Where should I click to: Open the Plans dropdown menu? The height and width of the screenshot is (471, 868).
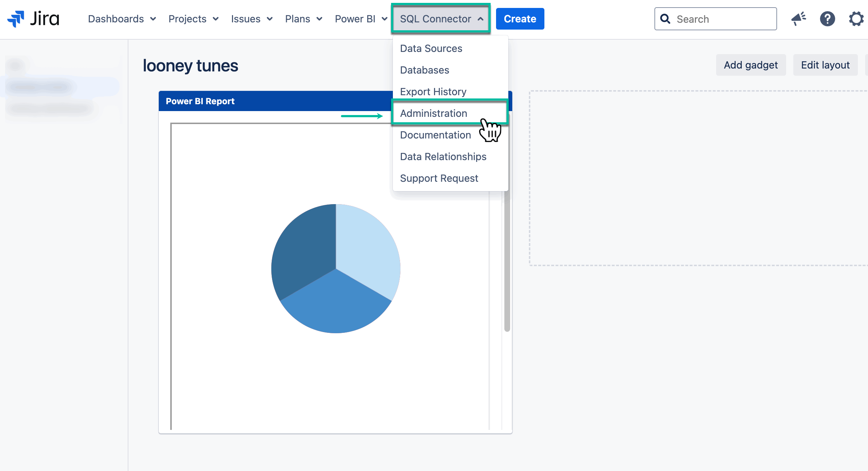click(303, 19)
